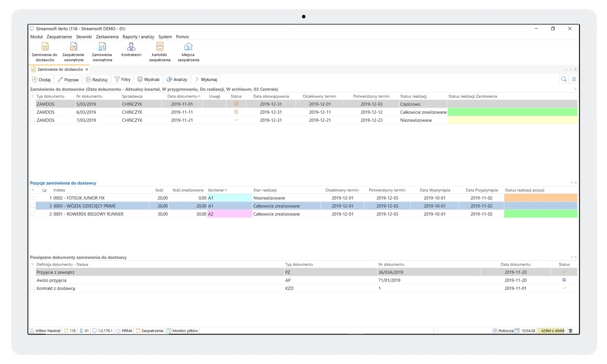Open the Słowniki menu
The height and width of the screenshot is (364, 607).
coord(84,37)
